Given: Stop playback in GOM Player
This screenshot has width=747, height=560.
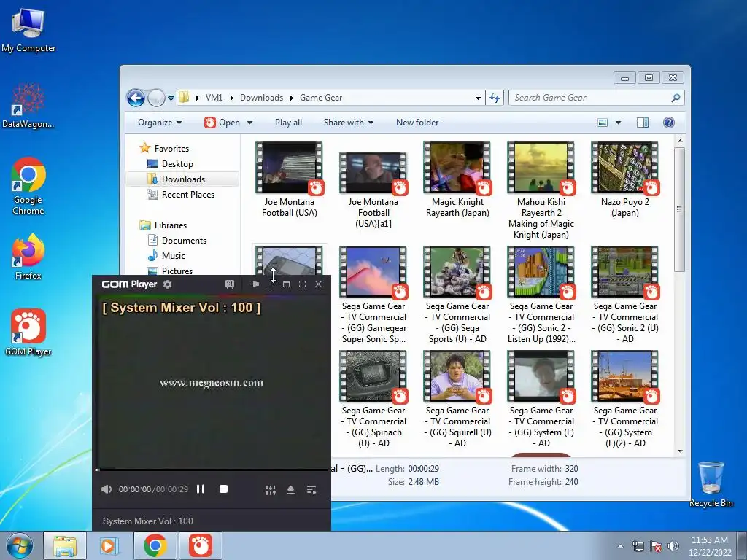Looking at the screenshot, I should point(223,489).
